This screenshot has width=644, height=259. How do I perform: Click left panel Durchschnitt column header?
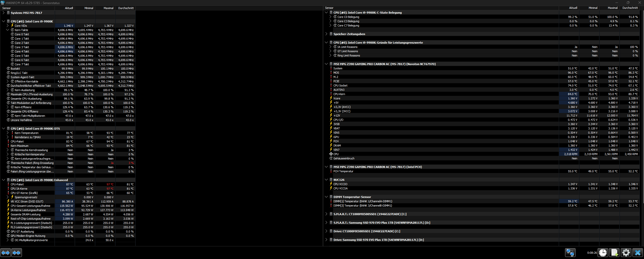[x=125, y=8]
